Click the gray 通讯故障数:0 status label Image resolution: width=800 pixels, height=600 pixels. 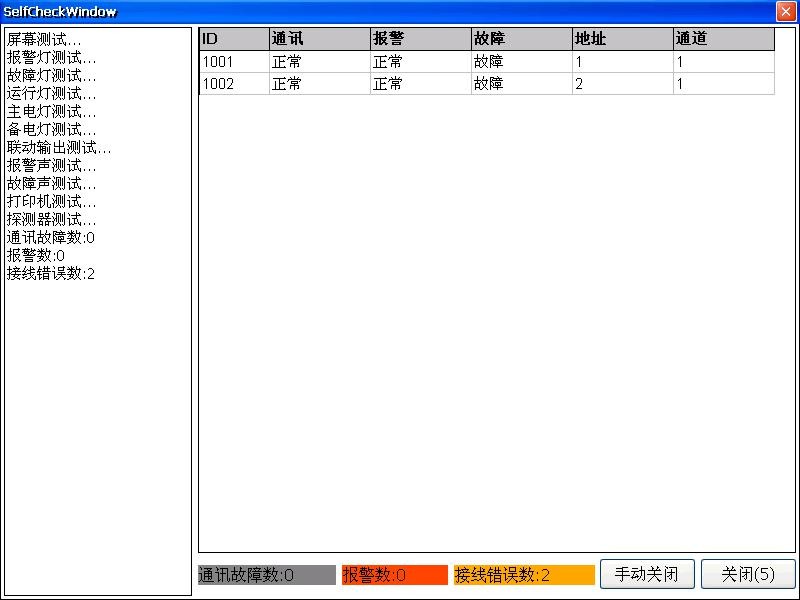[267, 575]
